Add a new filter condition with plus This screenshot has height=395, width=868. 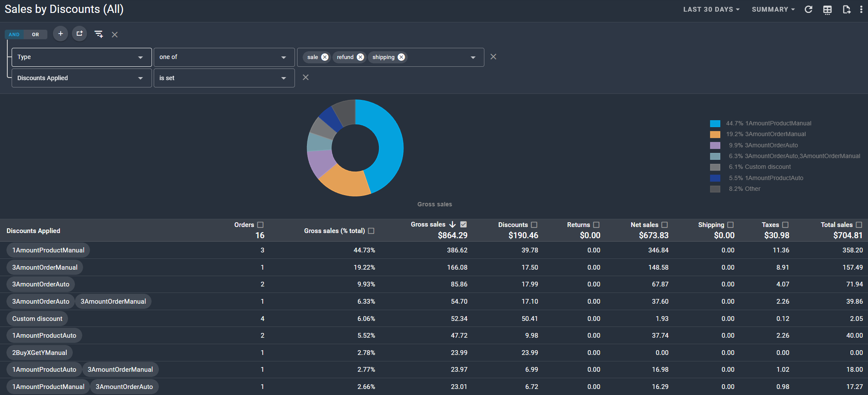point(60,34)
